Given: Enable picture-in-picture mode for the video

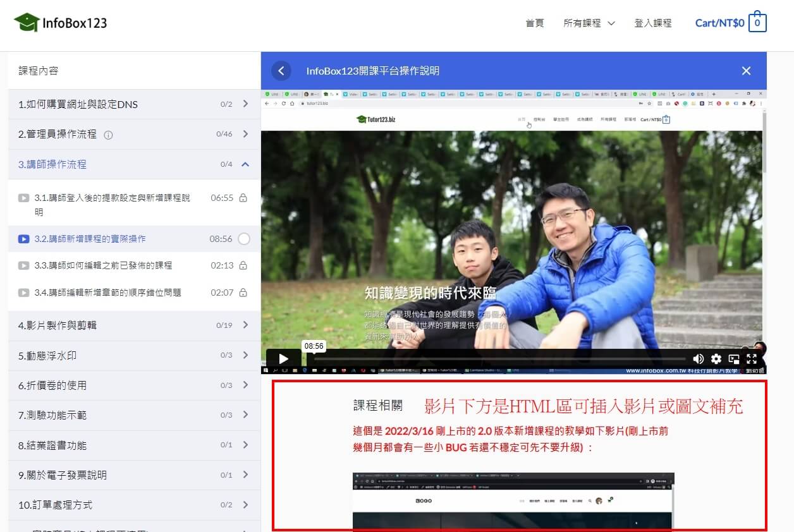Looking at the screenshot, I should (734, 359).
